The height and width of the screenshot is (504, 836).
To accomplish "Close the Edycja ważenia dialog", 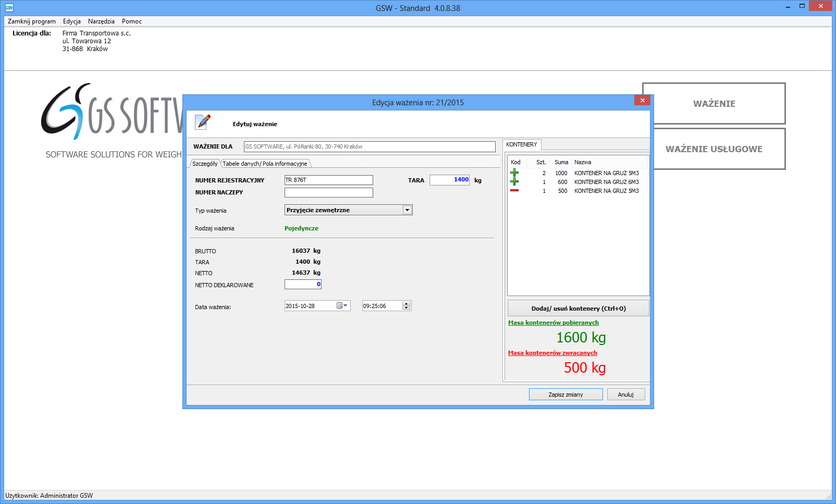I will click(642, 101).
